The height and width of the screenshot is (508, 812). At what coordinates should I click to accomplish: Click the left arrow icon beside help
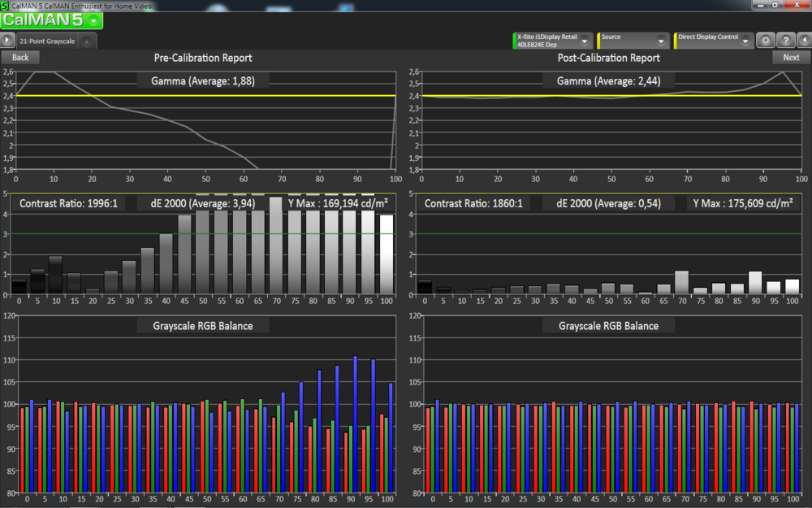click(804, 40)
